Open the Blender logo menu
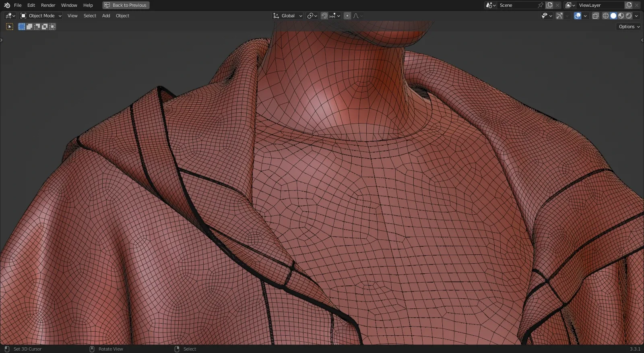 click(7, 5)
